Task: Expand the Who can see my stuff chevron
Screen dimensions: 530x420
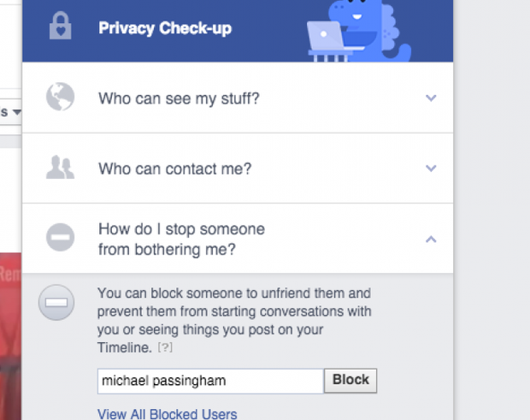Action: [431, 98]
